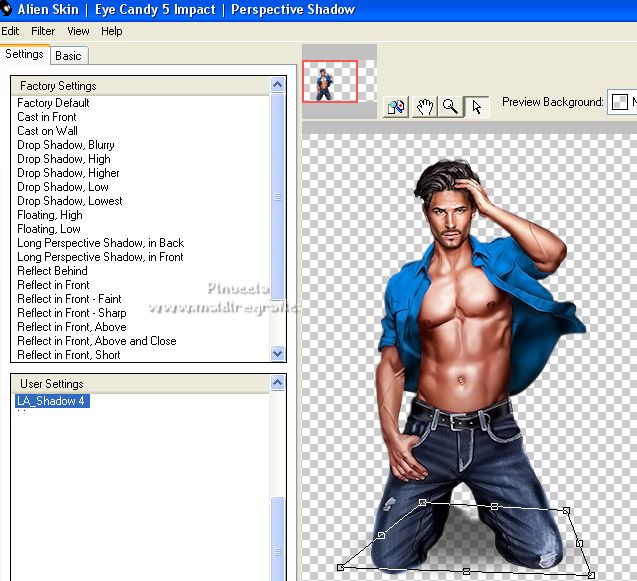
Task: Click Factory Settings list scroll down arrow
Action: point(277,353)
